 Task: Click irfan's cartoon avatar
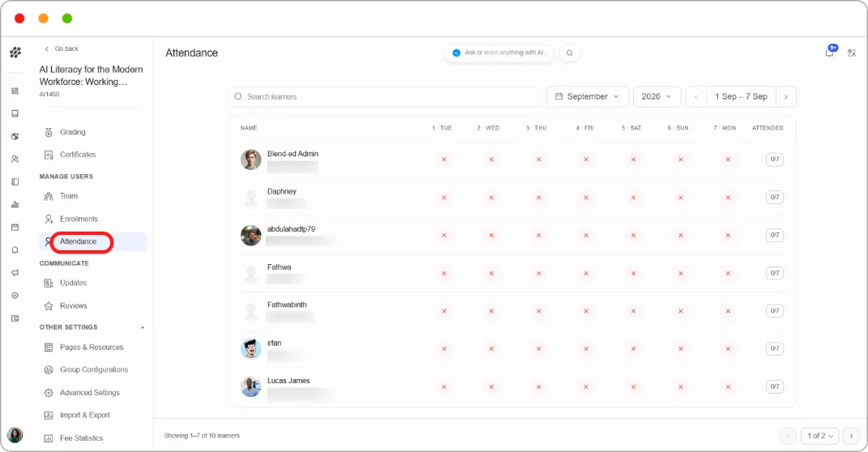(250, 348)
